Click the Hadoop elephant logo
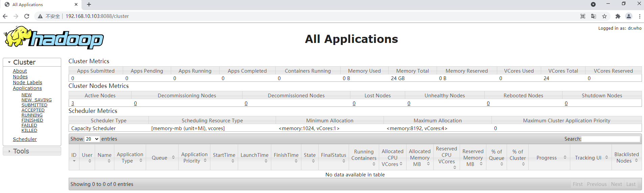Image resolution: width=644 pixels, height=193 pixels. pos(54,38)
